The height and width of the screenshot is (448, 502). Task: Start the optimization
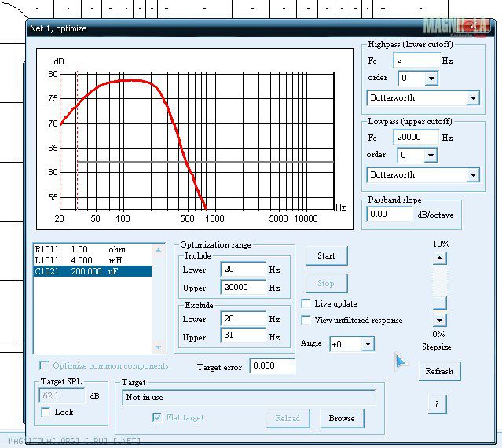(x=326, y=256)
